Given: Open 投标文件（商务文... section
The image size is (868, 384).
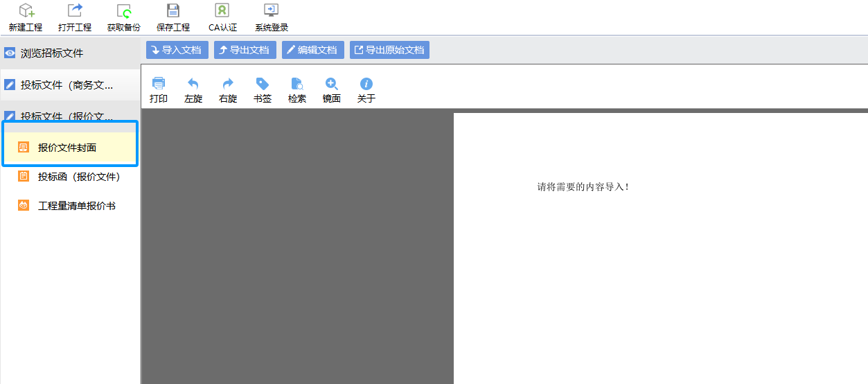Looking at the screenshot, I should [70, 85].
